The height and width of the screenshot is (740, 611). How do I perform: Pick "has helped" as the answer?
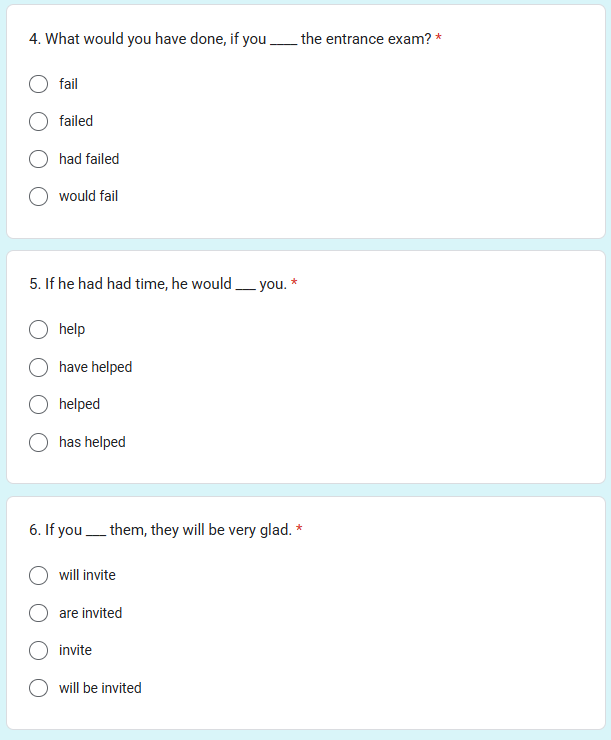pyautogui.click(x=38, y=442)
